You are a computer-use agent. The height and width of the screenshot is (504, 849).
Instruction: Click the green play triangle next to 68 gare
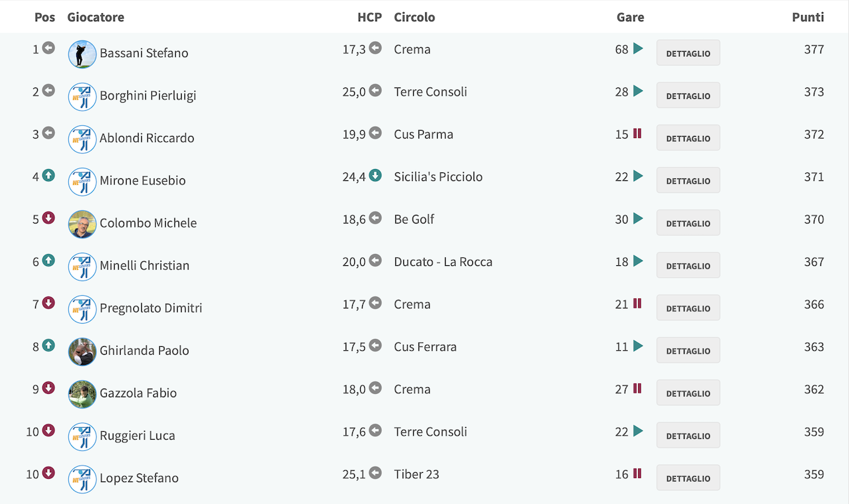coord(638,48)
